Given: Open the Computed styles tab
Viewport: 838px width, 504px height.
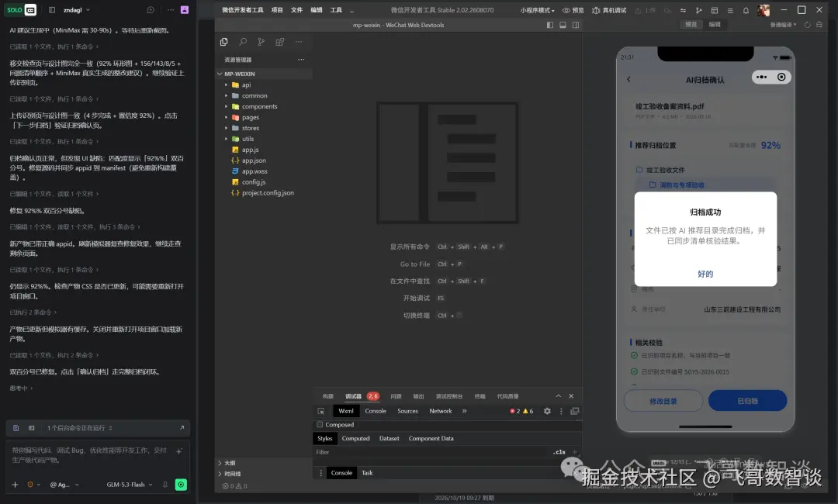Looking at the screenshot, I should pos(355,438).
